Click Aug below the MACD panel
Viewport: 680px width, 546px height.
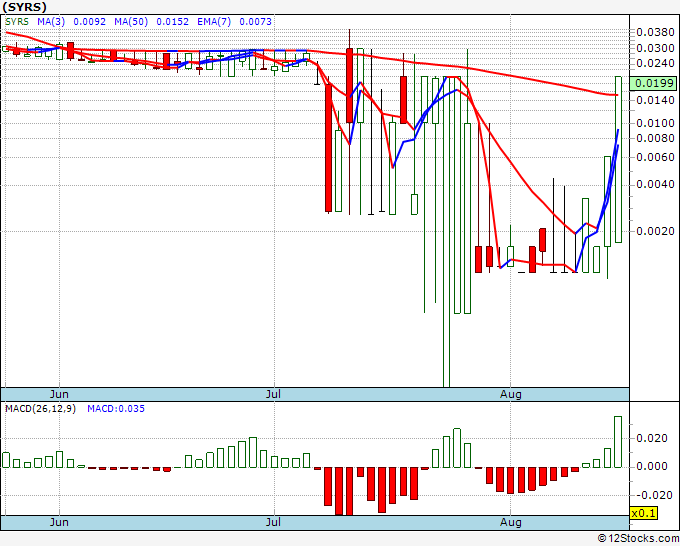point(510,522)
